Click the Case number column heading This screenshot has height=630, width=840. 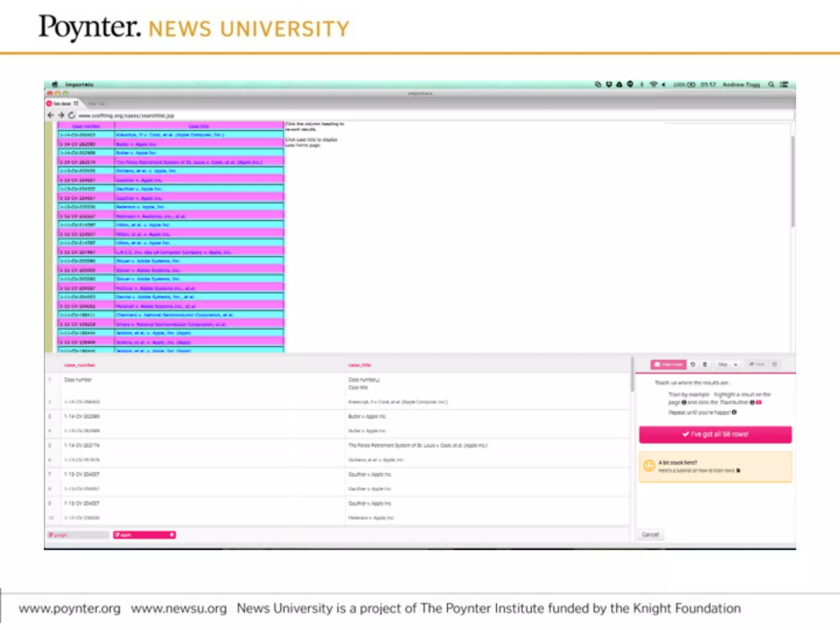[86, 126]
